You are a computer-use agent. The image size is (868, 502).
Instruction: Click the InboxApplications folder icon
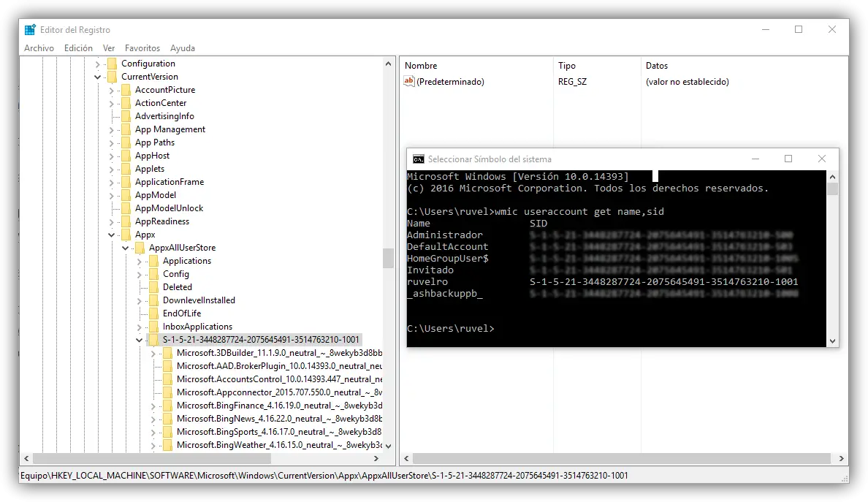[153, 327]
